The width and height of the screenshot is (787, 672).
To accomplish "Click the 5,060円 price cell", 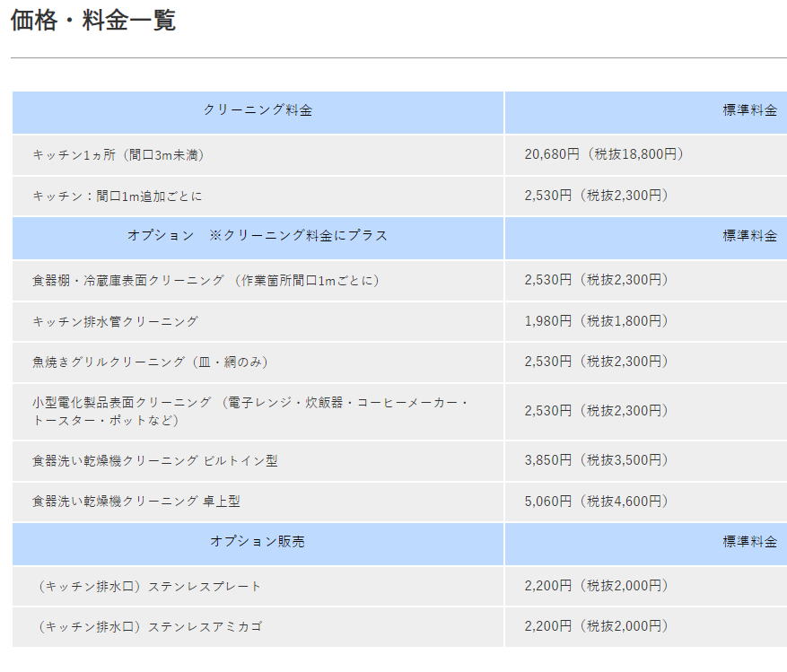I will [597, 502].
